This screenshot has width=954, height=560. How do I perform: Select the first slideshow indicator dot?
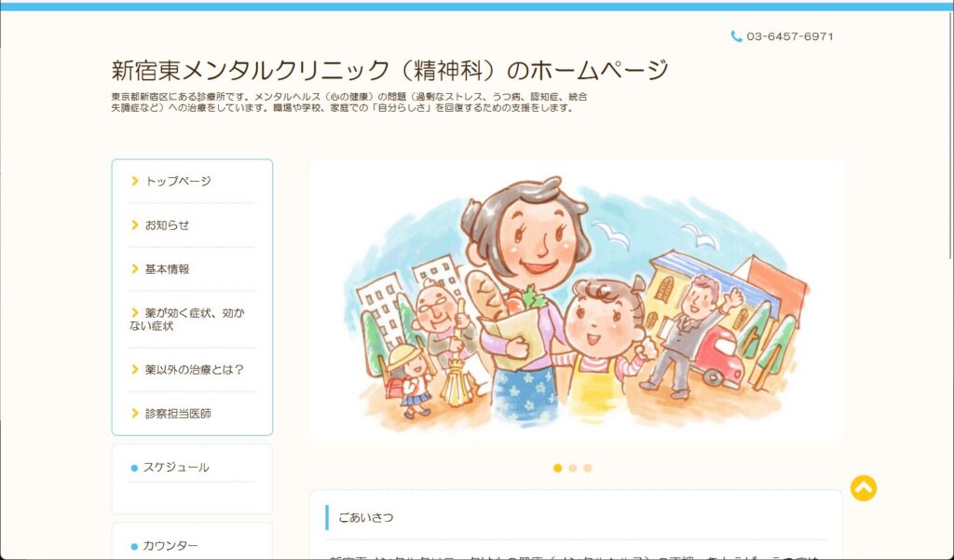click(557, 468)
